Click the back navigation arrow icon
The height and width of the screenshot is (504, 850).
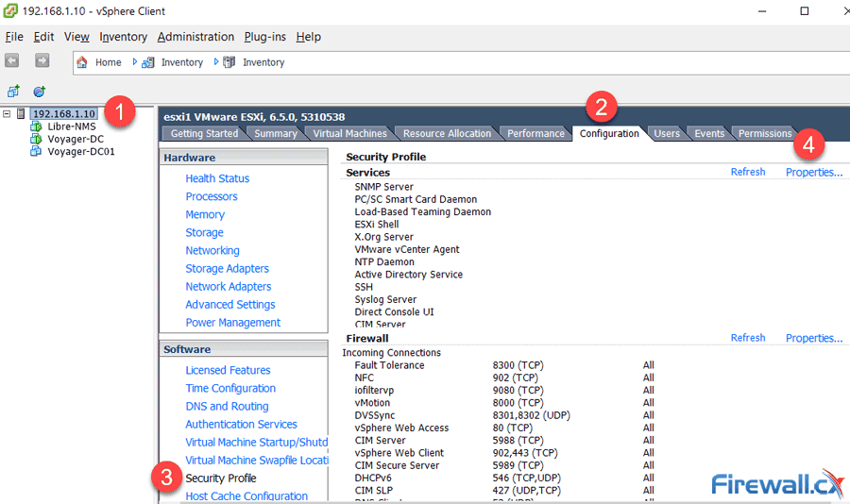tap(12, 60)
